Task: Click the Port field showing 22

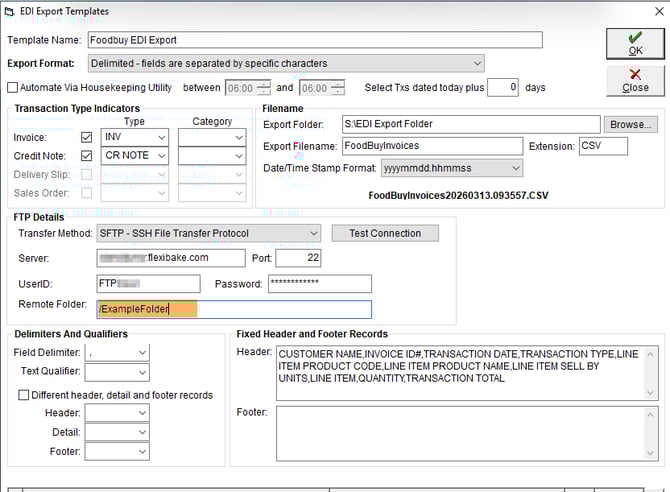Action: coord(298,258)
